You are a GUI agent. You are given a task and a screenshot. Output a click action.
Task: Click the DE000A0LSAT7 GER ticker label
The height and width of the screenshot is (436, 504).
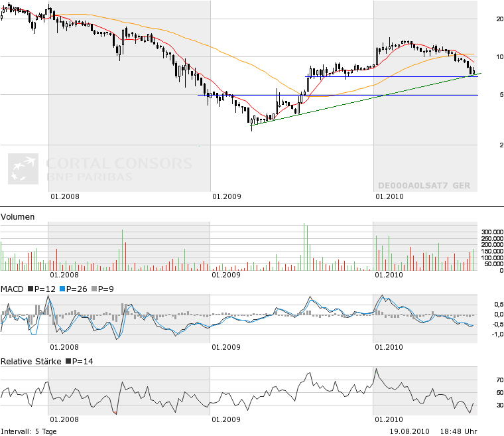click(424, 186)
